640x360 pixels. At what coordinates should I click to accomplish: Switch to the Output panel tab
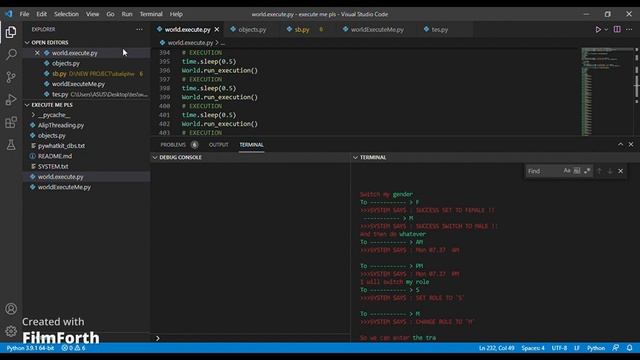click(x=218, y=144)
